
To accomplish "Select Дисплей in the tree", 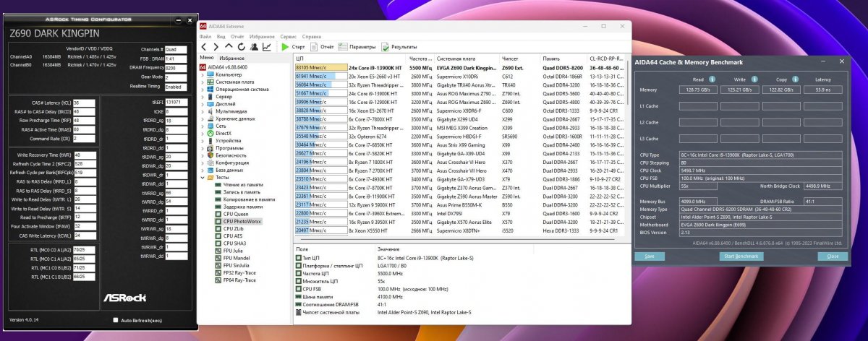I will [221, 103].
